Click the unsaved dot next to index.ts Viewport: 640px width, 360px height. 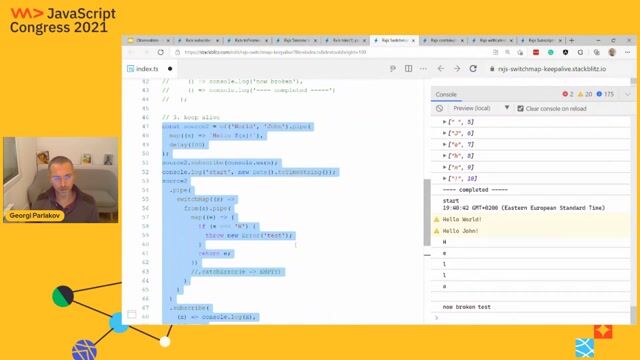(170, 69)
